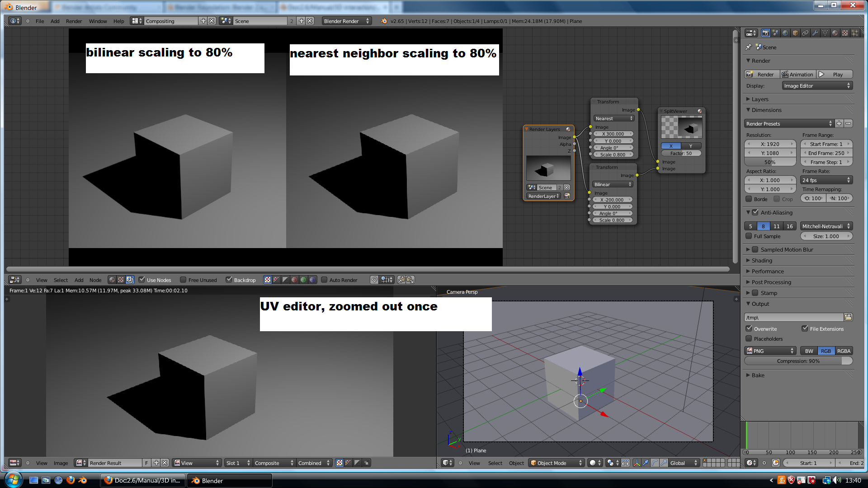Open the Object Constraints chain icon
Viewport: 868px width, 488px height.
[805, 33]
